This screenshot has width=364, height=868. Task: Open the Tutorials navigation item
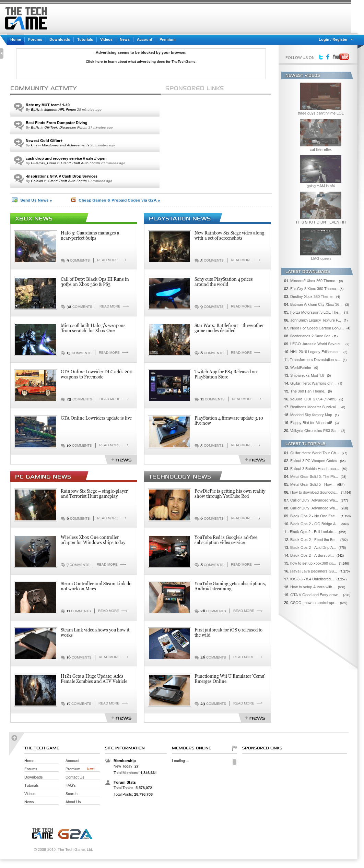click(x=85, y=40)
